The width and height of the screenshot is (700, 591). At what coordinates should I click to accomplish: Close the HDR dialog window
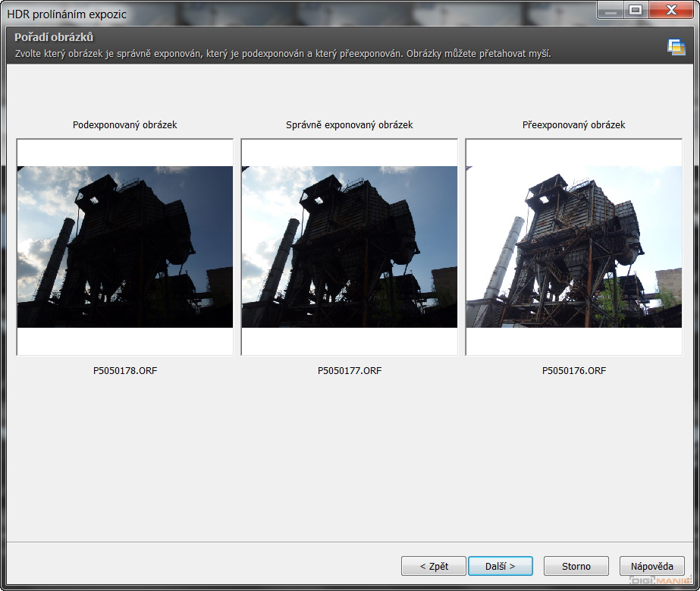670,11
